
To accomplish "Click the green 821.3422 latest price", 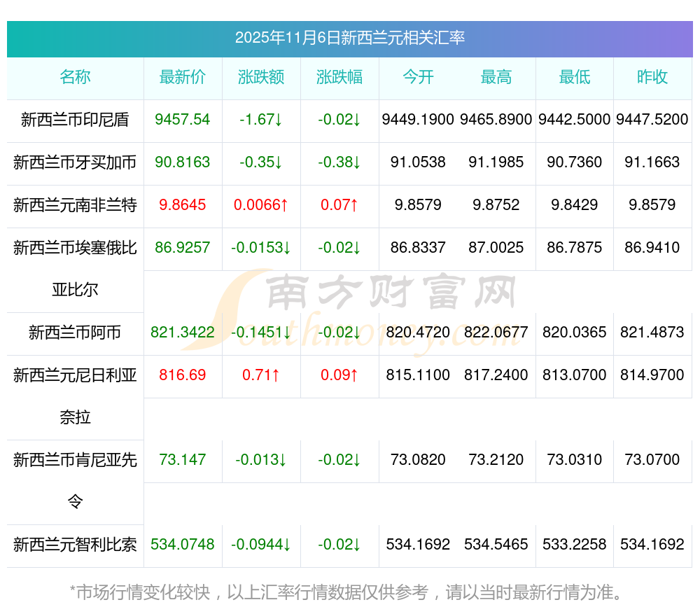I will (183, 333).
